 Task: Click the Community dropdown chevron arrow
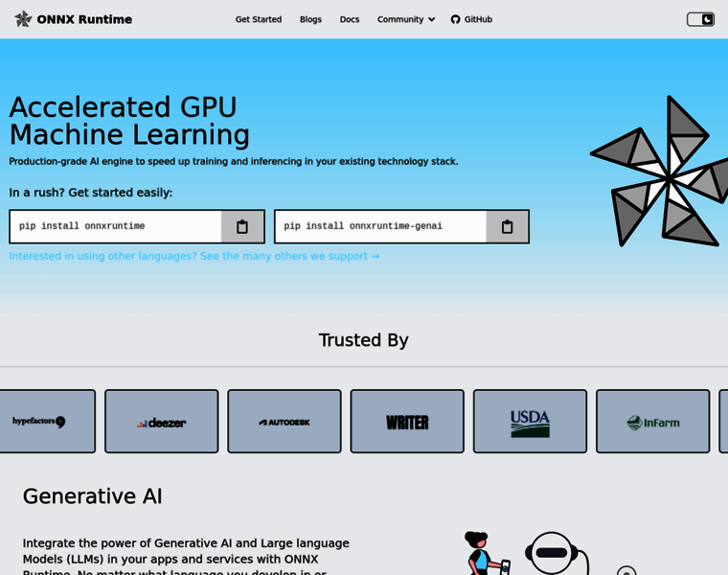point(432,19)
